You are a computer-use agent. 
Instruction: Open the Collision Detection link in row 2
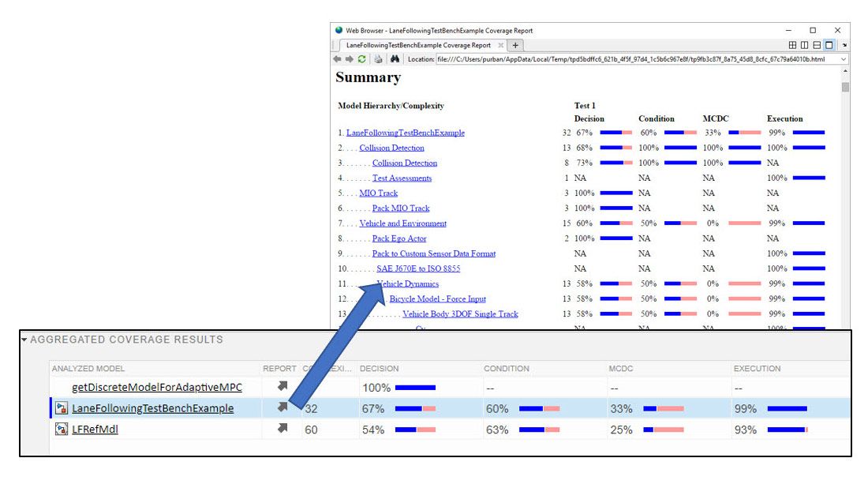click(x=391, y=148)
